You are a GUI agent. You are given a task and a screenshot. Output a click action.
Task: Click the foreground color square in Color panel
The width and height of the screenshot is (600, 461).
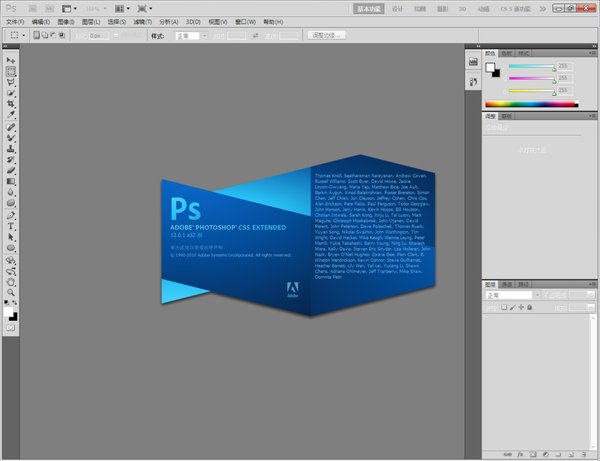[491, 68]
